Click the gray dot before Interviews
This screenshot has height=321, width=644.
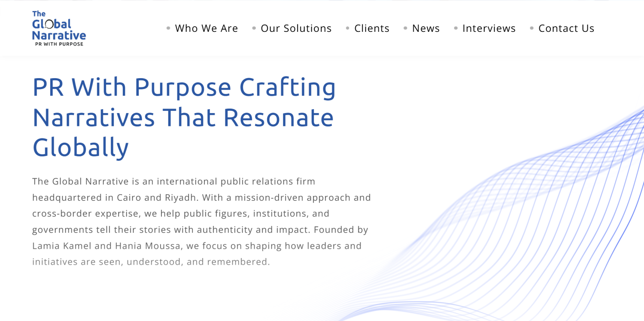point(456,28)
